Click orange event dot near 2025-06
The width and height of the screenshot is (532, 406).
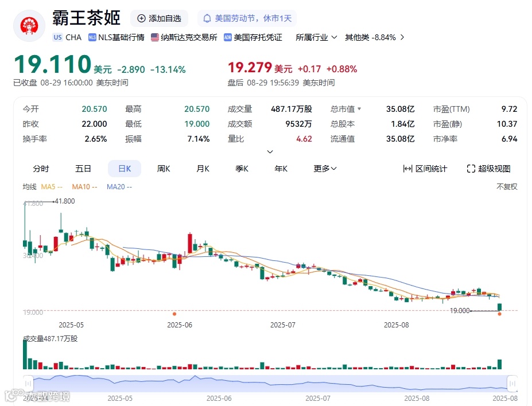(174, 314)
